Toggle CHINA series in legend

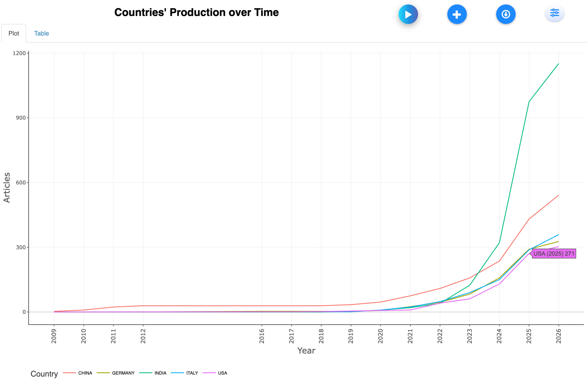tap(85, 373)
